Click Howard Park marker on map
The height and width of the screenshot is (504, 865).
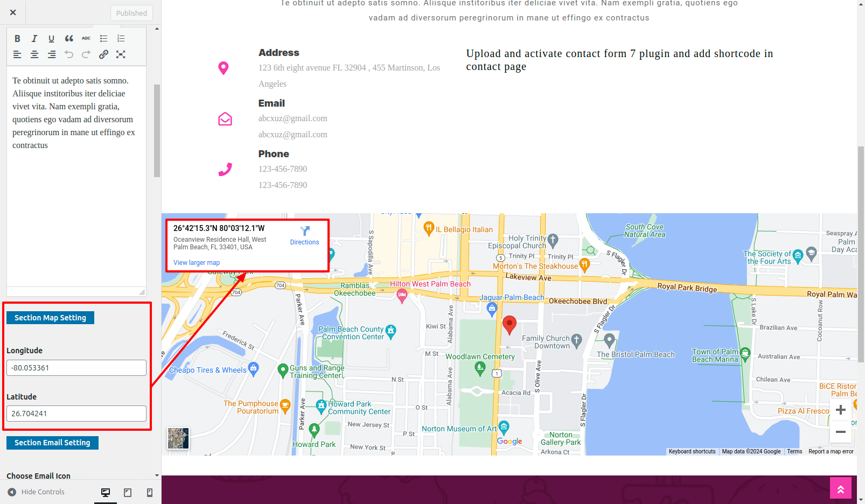tap(315, 430)
